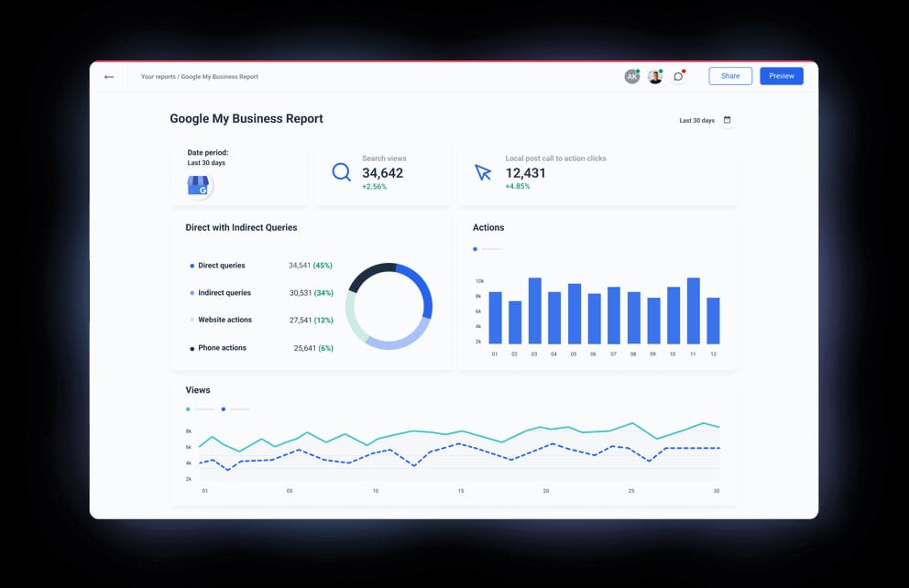This screenshot has height=588, width=909.
Task: Toggle the Website actions legend dot
Action: [192, 320]
